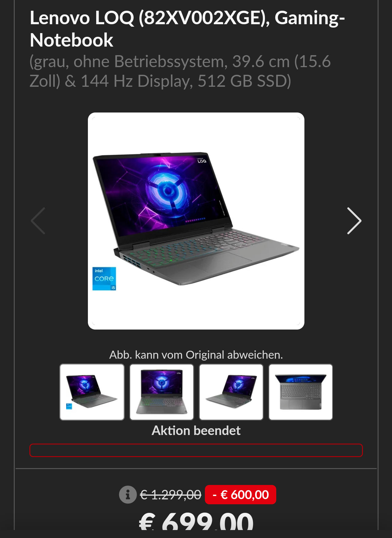Click the red '- € 600,00' discount badge

point(240,494)
